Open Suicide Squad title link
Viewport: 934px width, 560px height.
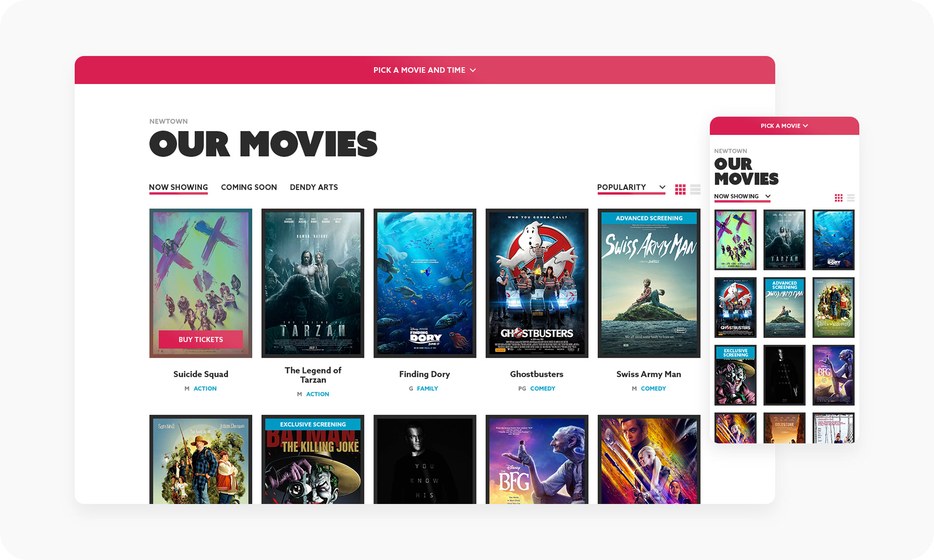click(200, 374)
